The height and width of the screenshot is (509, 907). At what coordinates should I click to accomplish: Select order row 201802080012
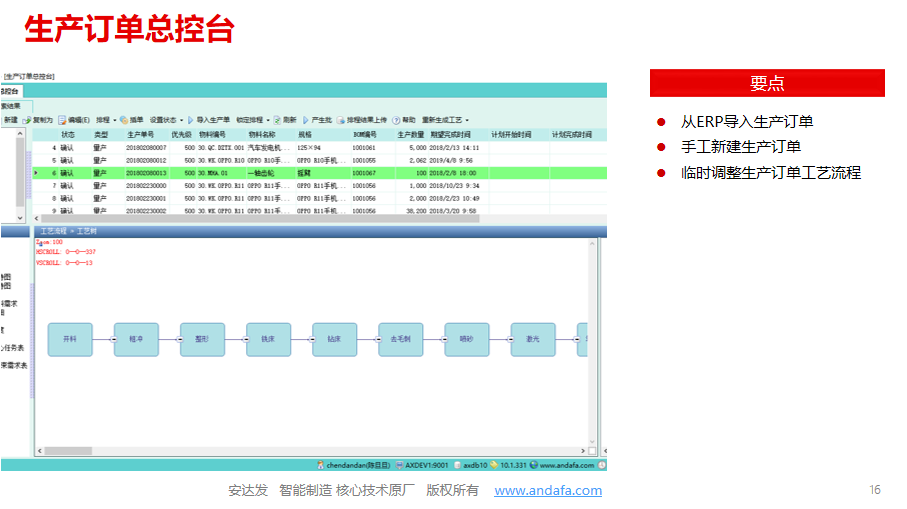tap(319, 161)
